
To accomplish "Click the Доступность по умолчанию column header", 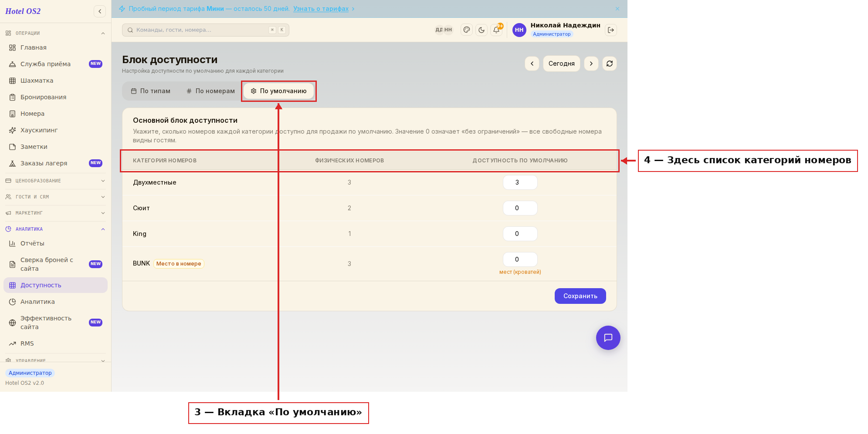I will (x=520, y=161).
